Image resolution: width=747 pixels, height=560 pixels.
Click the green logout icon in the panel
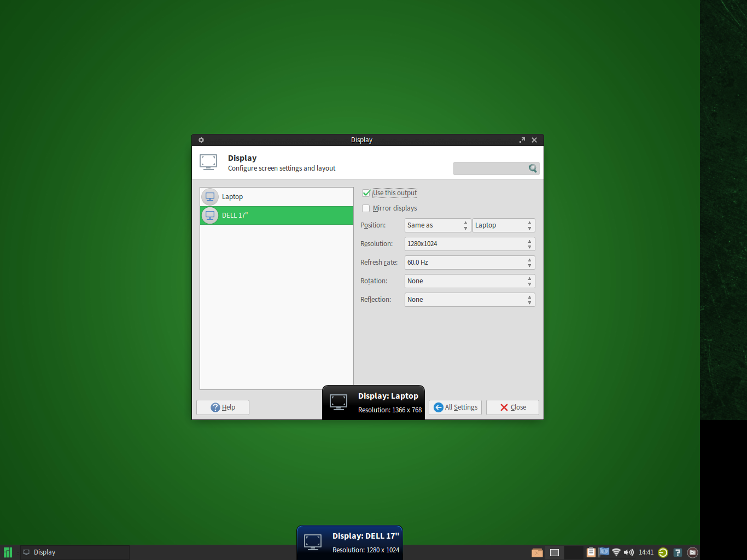663,552
